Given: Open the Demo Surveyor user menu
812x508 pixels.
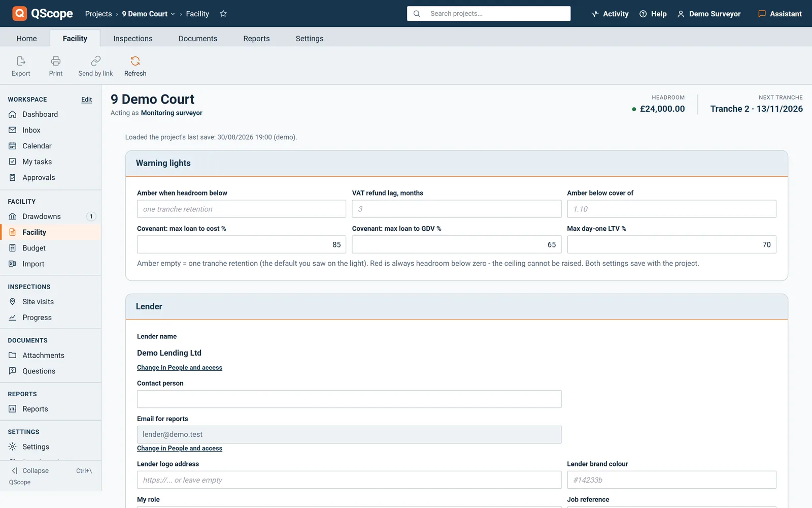Looking at the screenshot, I should (x=709, y=14).
